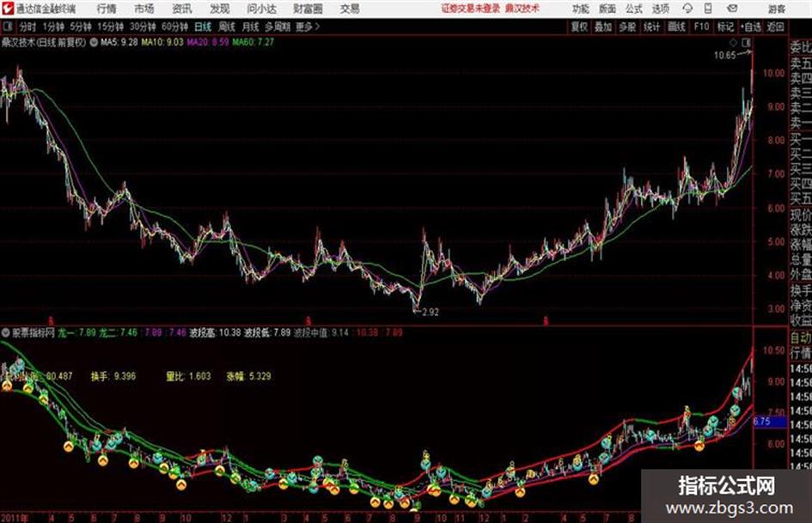The height and width of the screenshot is (523, 812).
Task: Open the 功能 menu
Action: 581,9
